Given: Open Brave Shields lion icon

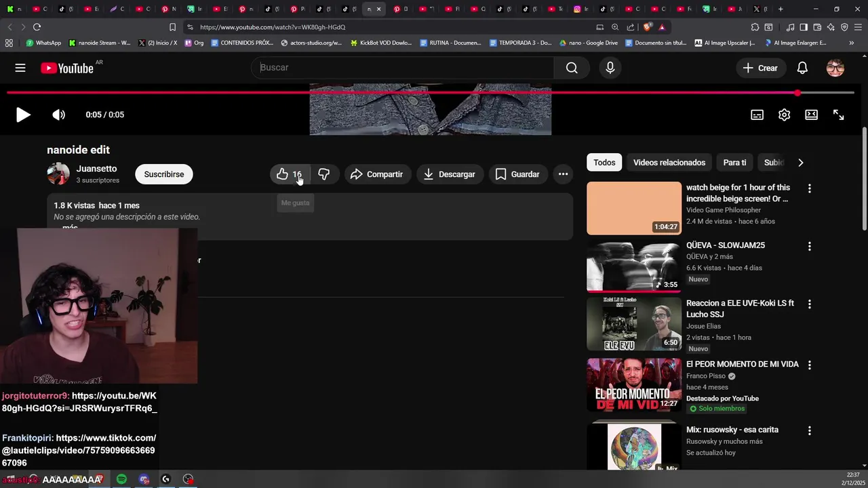Looking at the screenshot, I should pos(648,27).
